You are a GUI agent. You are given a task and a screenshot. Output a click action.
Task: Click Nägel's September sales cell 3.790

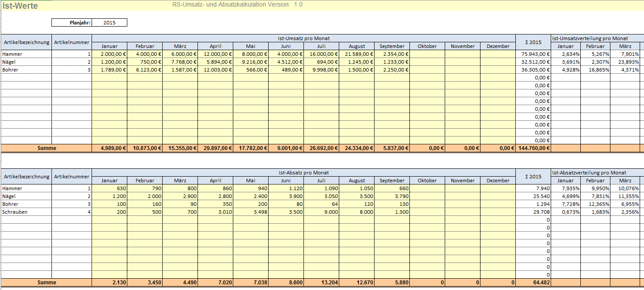coord(392,196)
